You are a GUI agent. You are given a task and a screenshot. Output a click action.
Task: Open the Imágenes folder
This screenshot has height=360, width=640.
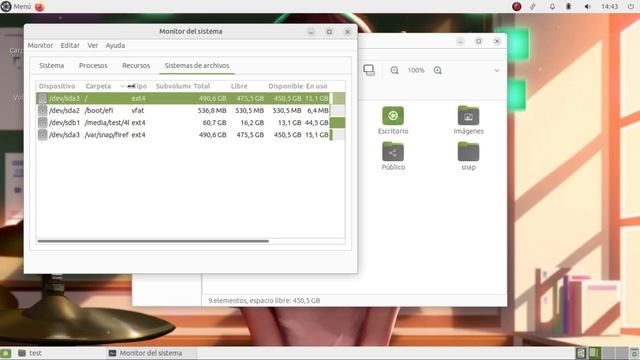coord(468,120)
